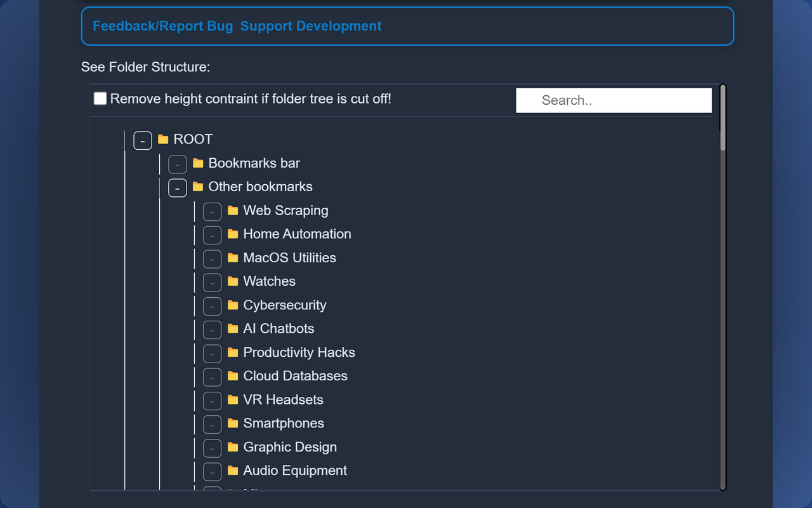This screenshot has width=812, height=508.
Task: Click the ROOT folder icon
Action: [163, 139]
